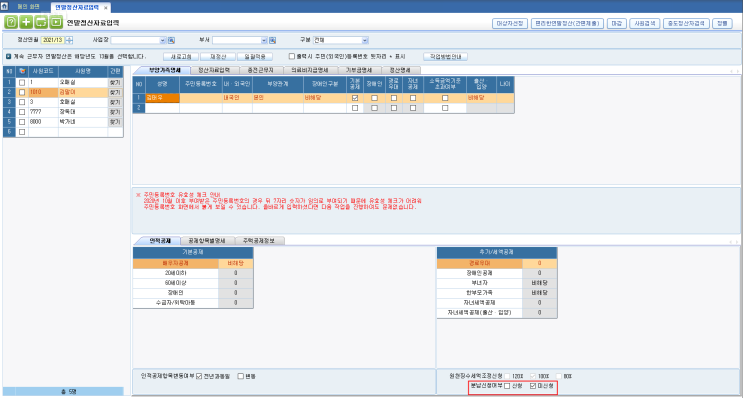
Task: Switch to the 종전근무지 tab
Action: click(x=260, y=70)
